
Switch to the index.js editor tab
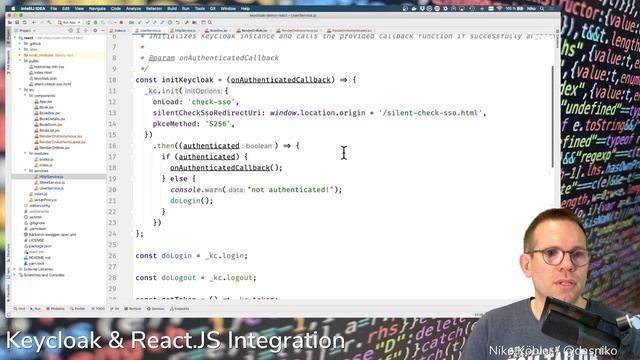(119, 31)
